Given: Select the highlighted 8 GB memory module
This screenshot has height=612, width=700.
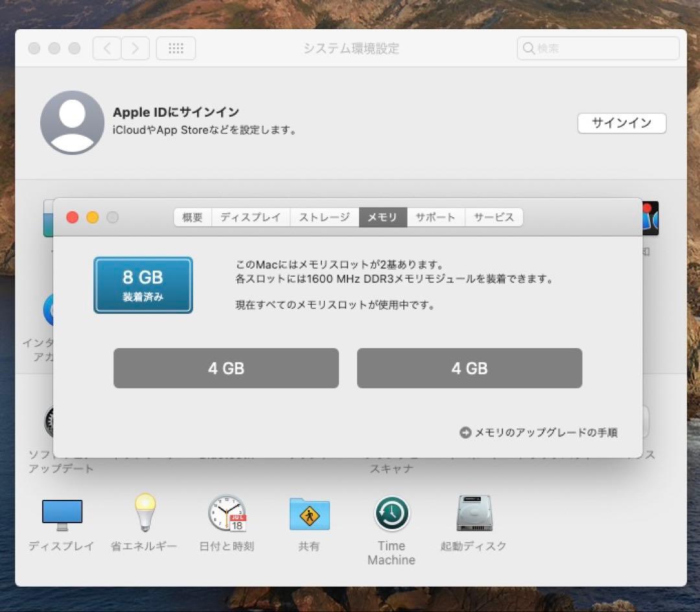Looking at the screenshot, I should (143, 285).
